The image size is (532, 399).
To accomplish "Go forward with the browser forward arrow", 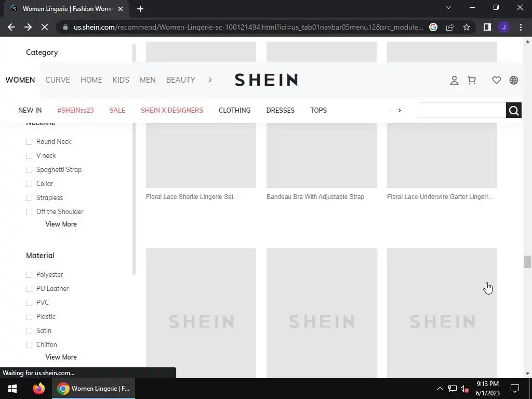I will click(x=28, y=27).
